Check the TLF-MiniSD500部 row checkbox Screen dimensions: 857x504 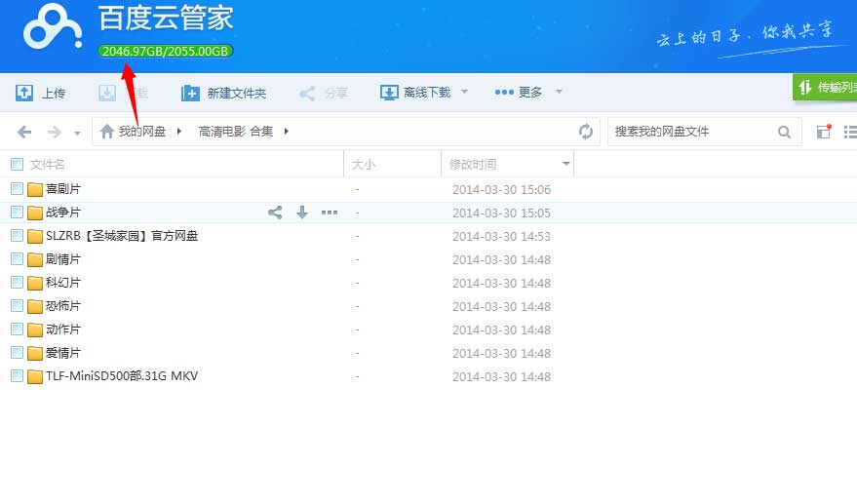(17, 376)
